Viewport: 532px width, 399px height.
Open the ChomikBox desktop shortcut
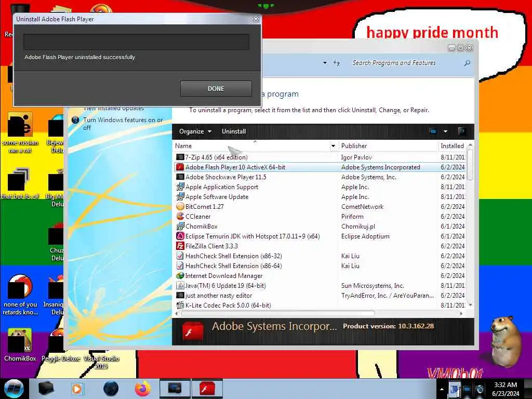pos(20,345)
